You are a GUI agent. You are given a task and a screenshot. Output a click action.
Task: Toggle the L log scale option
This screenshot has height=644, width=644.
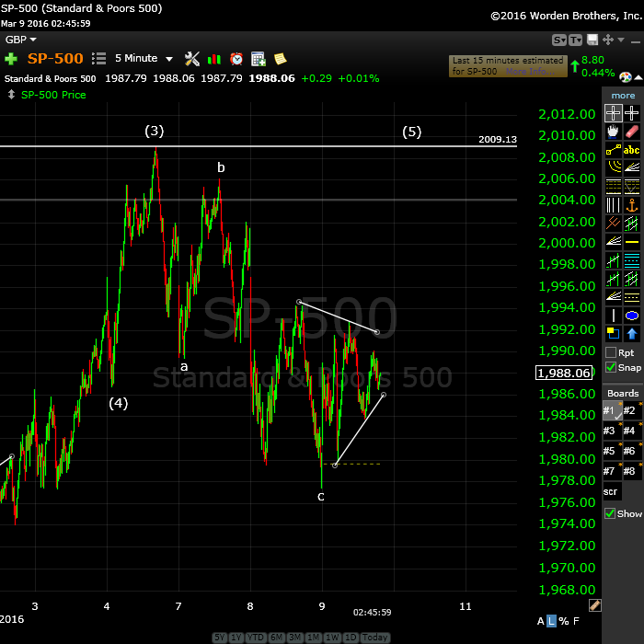tap(551, 621)
